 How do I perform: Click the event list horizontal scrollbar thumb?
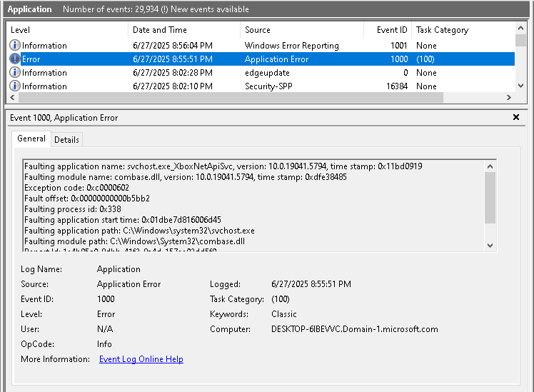[x=231, y=97]
